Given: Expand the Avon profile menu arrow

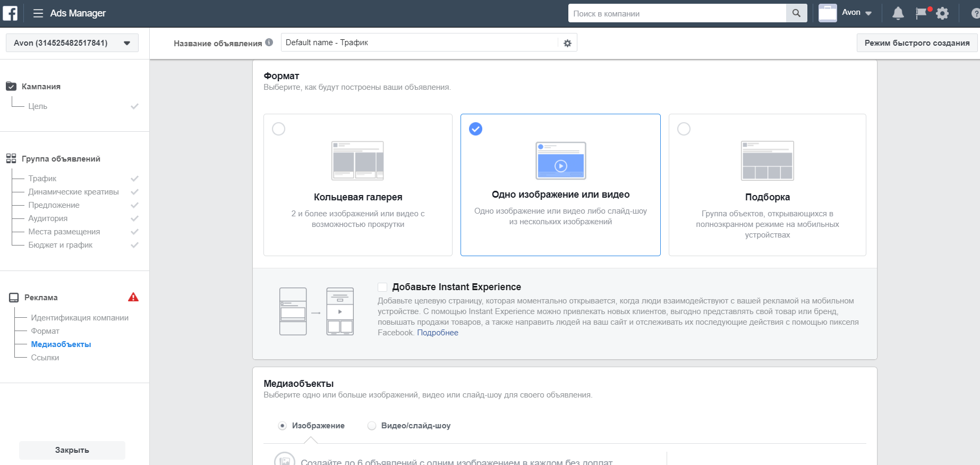Looking at the screenshot, I should pyautogui.click(x=868, y=13).
